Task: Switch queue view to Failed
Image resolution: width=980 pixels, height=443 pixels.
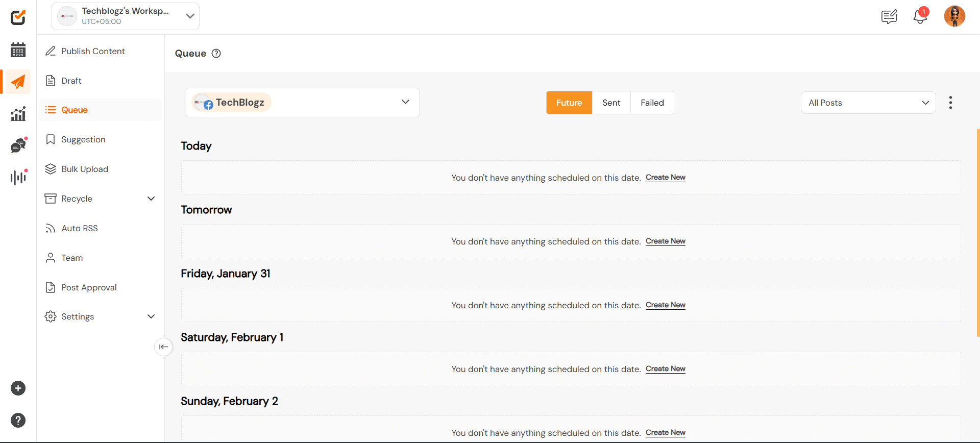Action: pos(652,103)
